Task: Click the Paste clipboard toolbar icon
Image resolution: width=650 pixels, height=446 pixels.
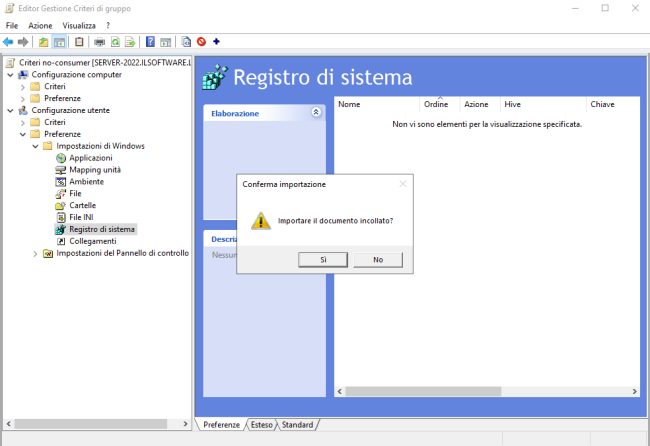Action: tap(79, 42)
